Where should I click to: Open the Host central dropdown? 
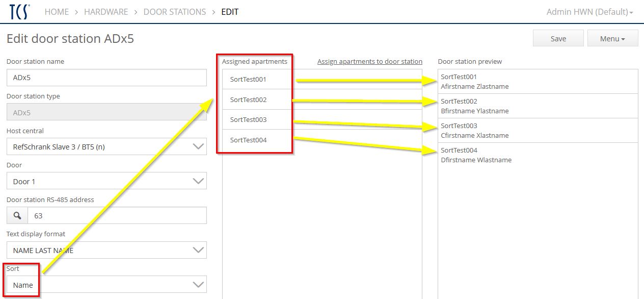pos(106,147)
